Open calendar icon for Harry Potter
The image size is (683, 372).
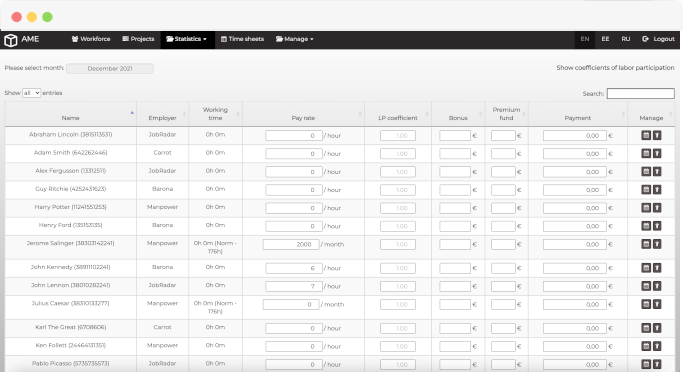pos(646,208)
